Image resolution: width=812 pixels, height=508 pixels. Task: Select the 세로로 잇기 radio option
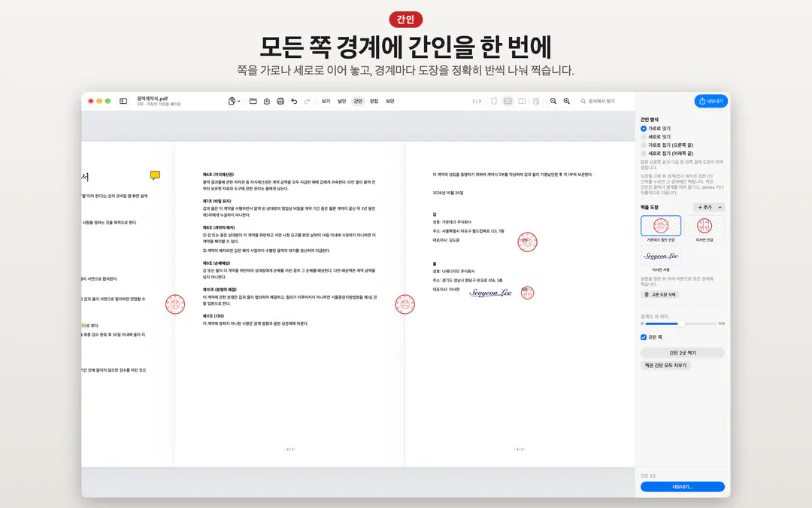click(644, 137)
